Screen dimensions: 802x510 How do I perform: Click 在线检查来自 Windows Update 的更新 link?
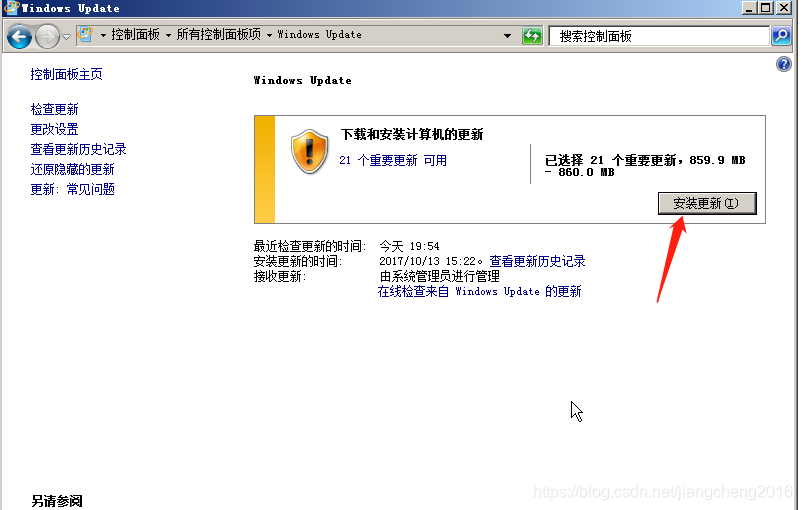pos(479,291)
